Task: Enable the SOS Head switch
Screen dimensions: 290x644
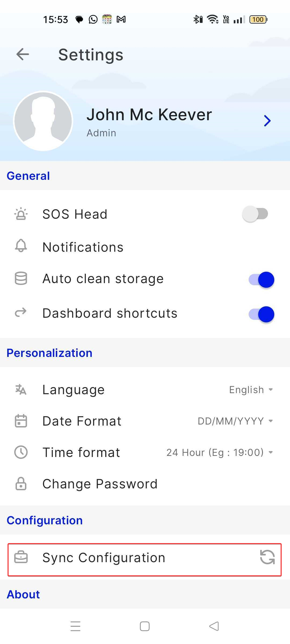Action: coord(255,214)
